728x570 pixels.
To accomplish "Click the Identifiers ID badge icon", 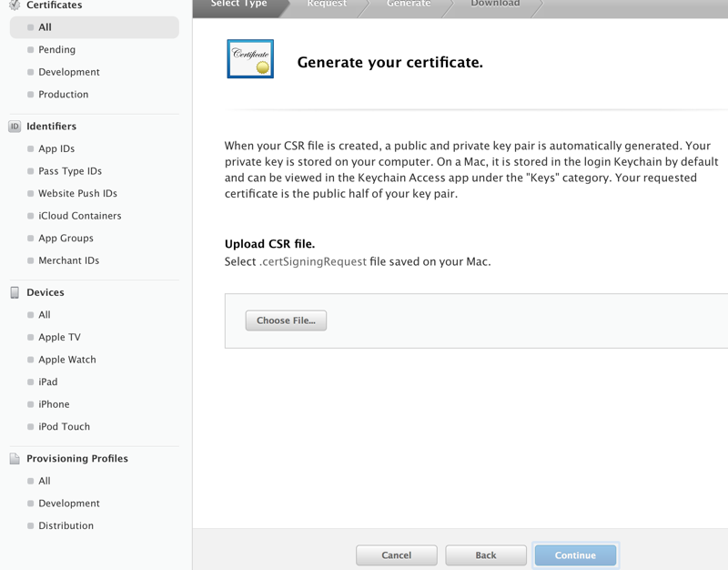I will click(x=15, y=127).
